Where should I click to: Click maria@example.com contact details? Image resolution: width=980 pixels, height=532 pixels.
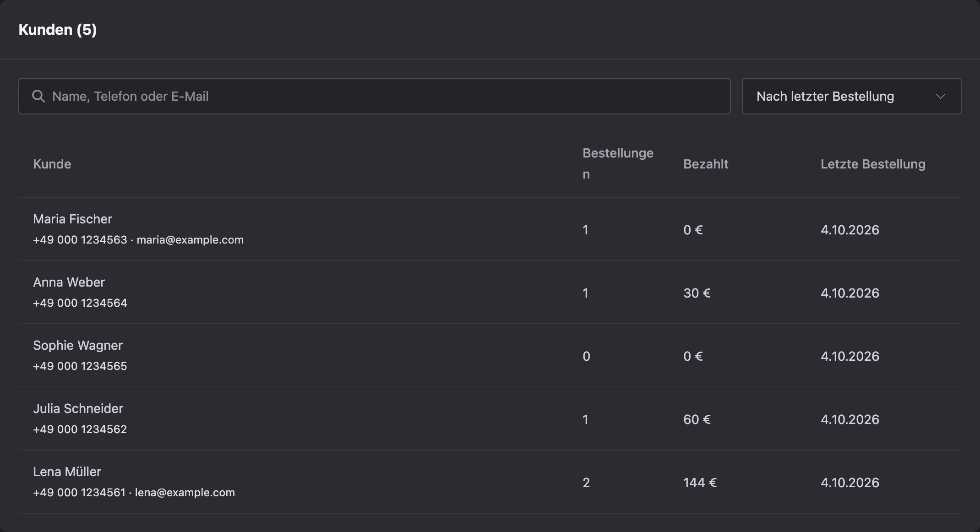(190, 240)
